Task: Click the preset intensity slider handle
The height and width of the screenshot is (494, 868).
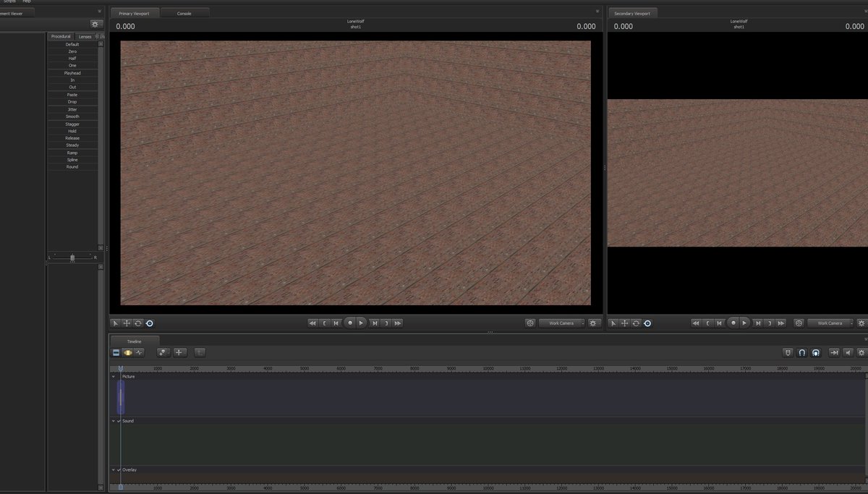Action: tap(72, 257)
